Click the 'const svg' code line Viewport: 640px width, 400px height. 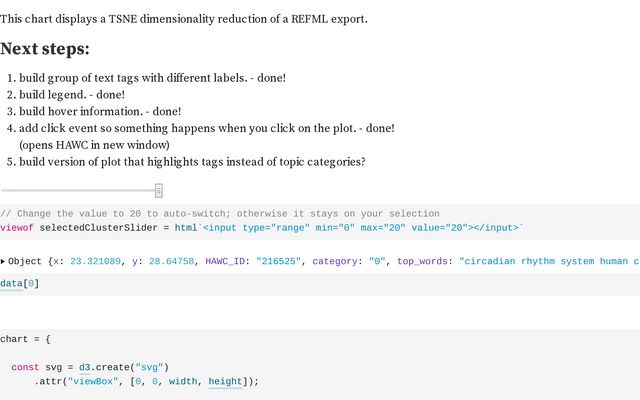tap(90, 367)
